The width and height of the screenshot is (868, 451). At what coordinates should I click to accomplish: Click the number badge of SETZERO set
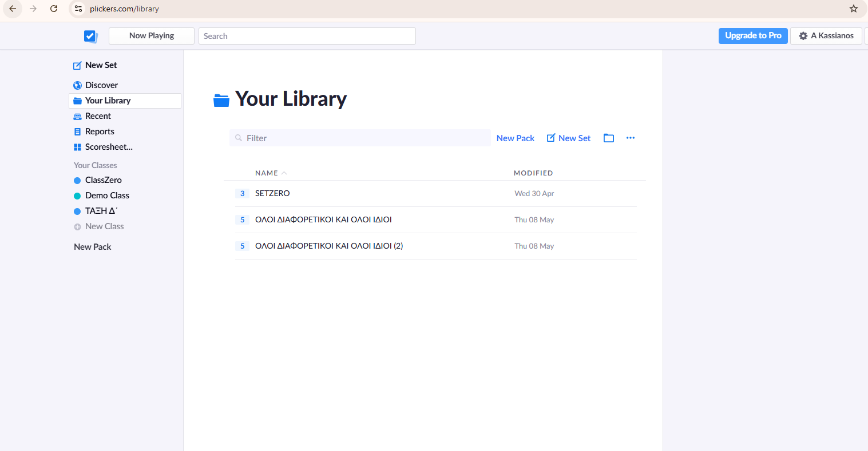(242, 194)
